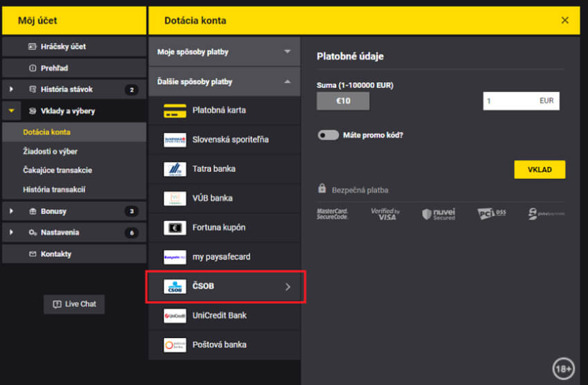Close the Dotácia konta dialog
This screenshot has width=588, height=385.
click(x=565, y=20)
